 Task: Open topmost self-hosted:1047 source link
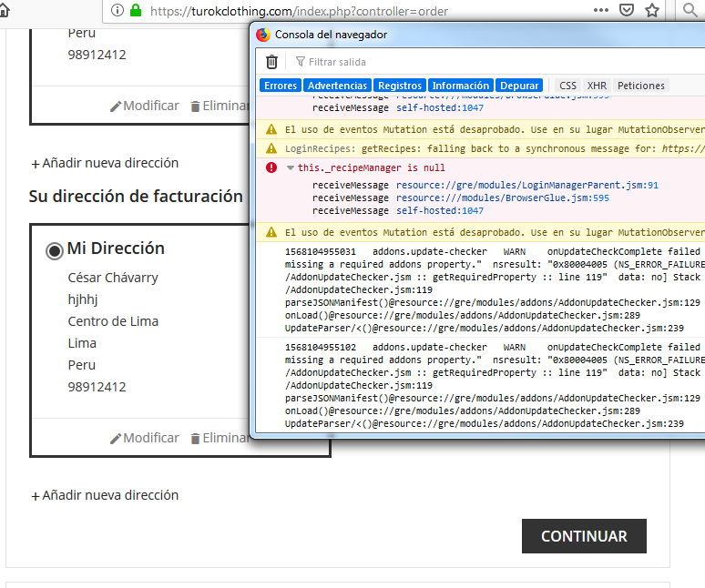(x=440, y=107)
